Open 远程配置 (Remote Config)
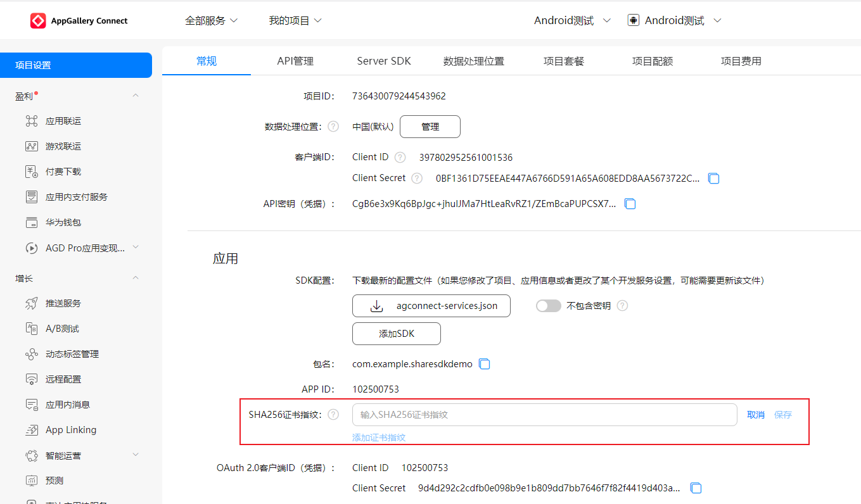The width and height of the screenshot is (861, 504). (x=63, y=379)
